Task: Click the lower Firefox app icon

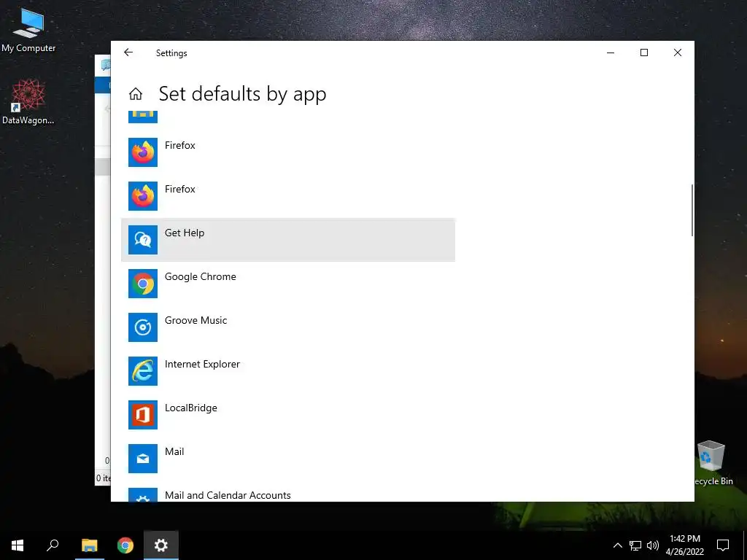Action: (x=143, y=196)
